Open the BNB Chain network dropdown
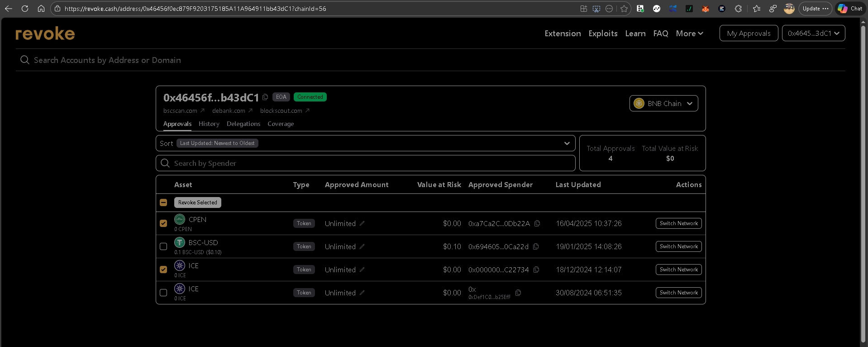 point(663,103)
